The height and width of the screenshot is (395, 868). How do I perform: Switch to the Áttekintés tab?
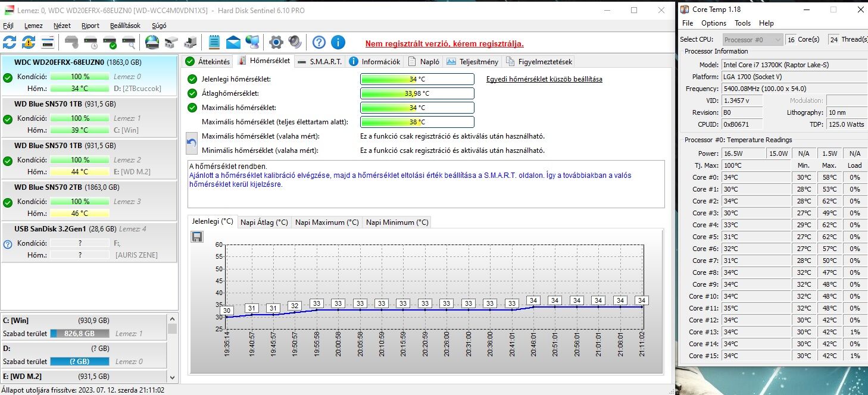(208, 61)
